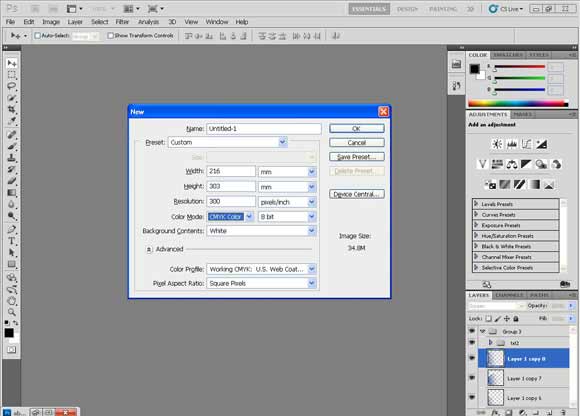
Task: Pick the Type tool
Action: (x=11, y=241)
